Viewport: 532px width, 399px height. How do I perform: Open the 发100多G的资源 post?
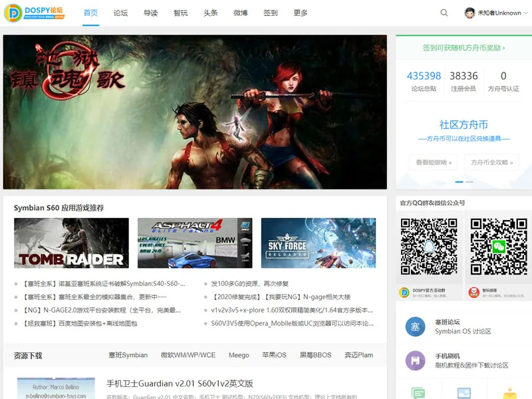click(250, 284)
